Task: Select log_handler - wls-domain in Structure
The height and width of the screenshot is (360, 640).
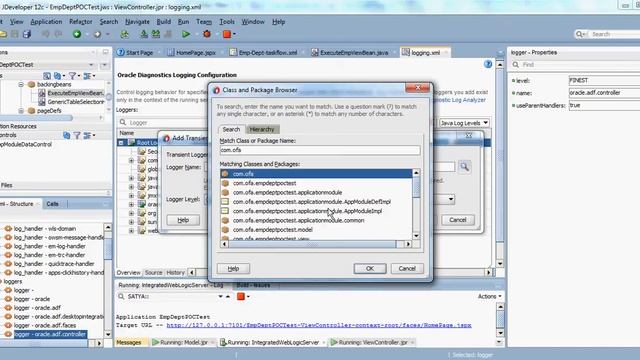Action: pos(45,229)
